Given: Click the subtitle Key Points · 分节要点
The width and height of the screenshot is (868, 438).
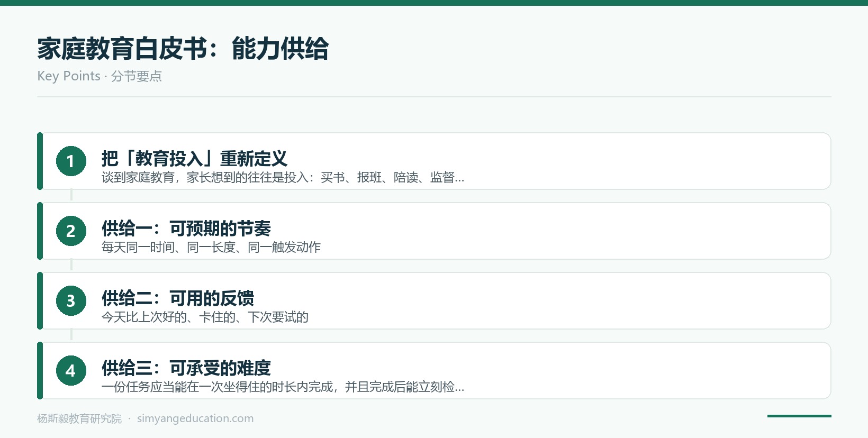Looking at the screenshot, I should click(x=100, y=76).
